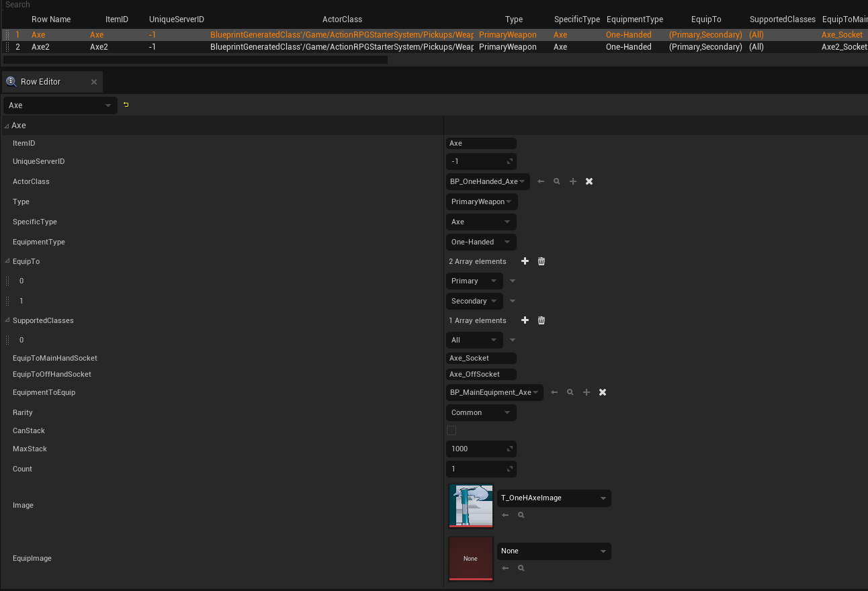Sort by the ActorClass column header
The height and width of the screenshot is (591, 868).
342,19
